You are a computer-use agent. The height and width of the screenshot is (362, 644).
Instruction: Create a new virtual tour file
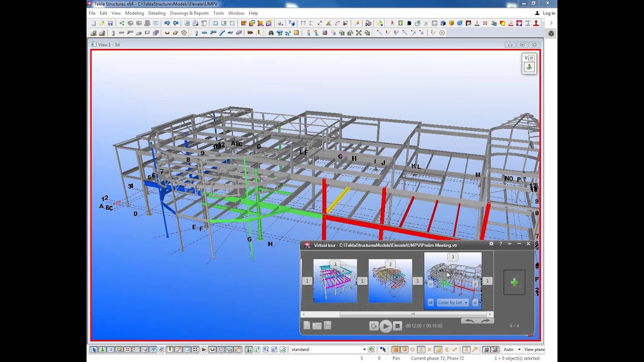(x=307, y=326)
